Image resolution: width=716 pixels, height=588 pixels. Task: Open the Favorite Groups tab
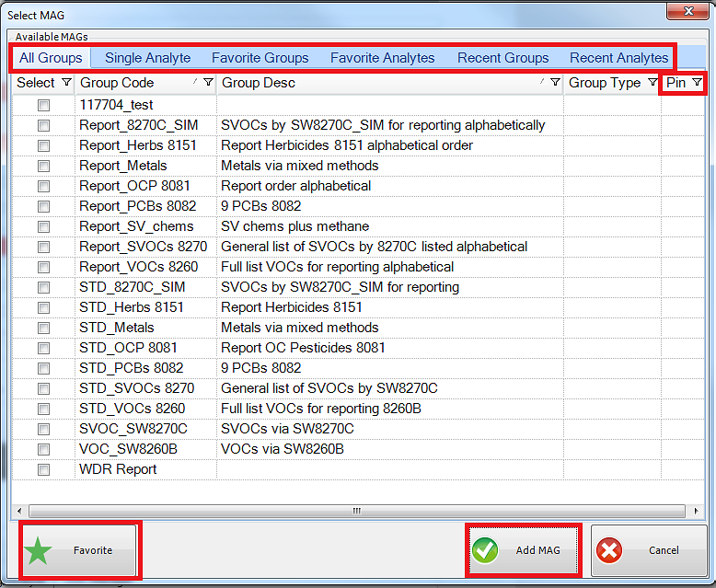pos(260,58)
